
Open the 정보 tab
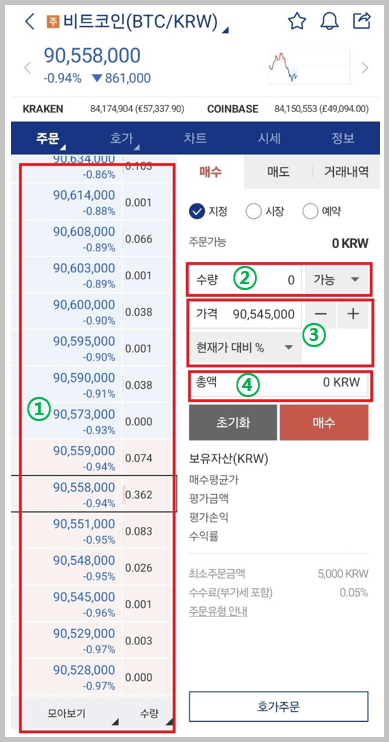click(343, 139)
